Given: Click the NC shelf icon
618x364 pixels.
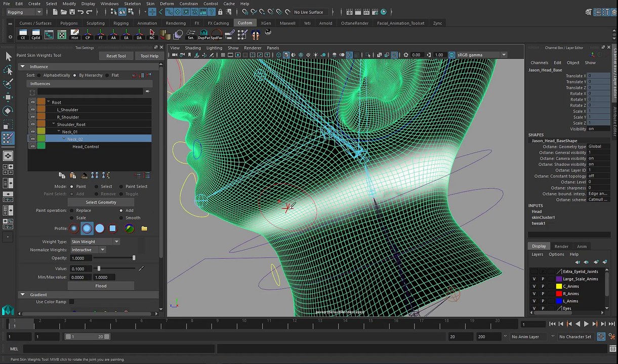Looking at the screenshot, I should point(152,34).
